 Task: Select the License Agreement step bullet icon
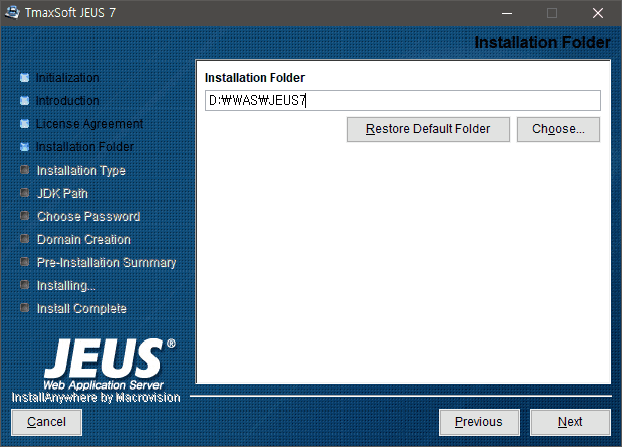(x=25, y=124)
